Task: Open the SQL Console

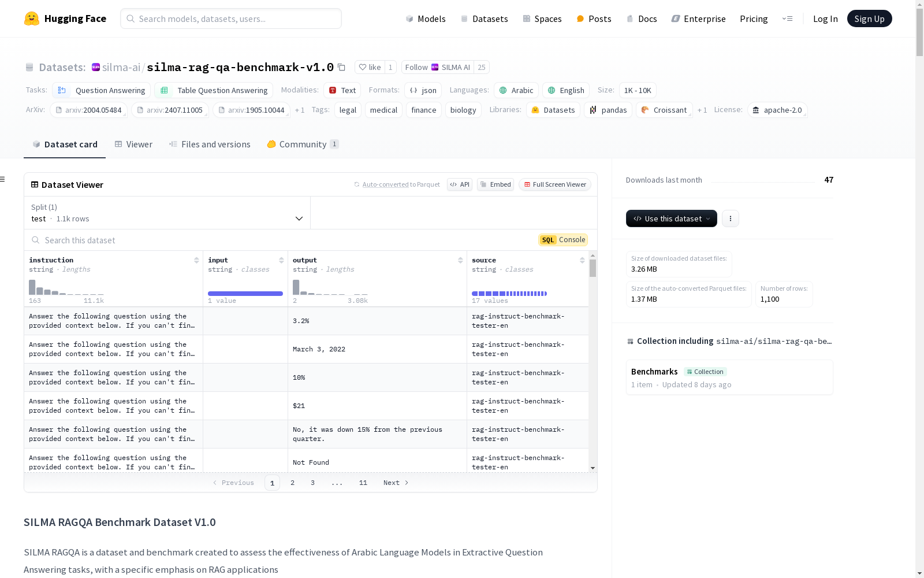Action: [x=563, y=240]
